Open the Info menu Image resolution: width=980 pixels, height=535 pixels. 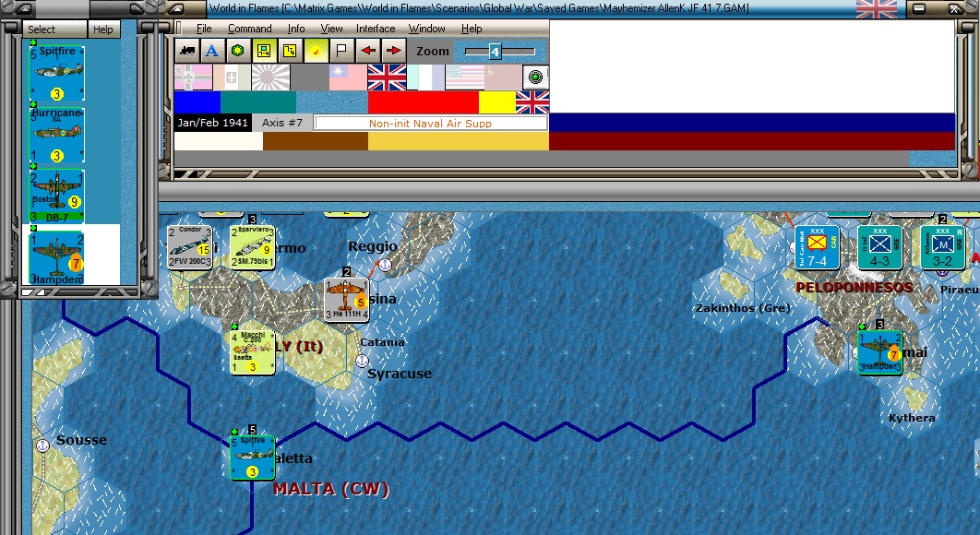[x=296, y=29]
